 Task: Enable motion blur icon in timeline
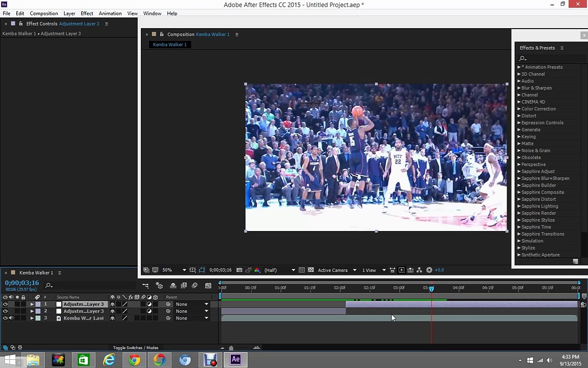point(194,285)
